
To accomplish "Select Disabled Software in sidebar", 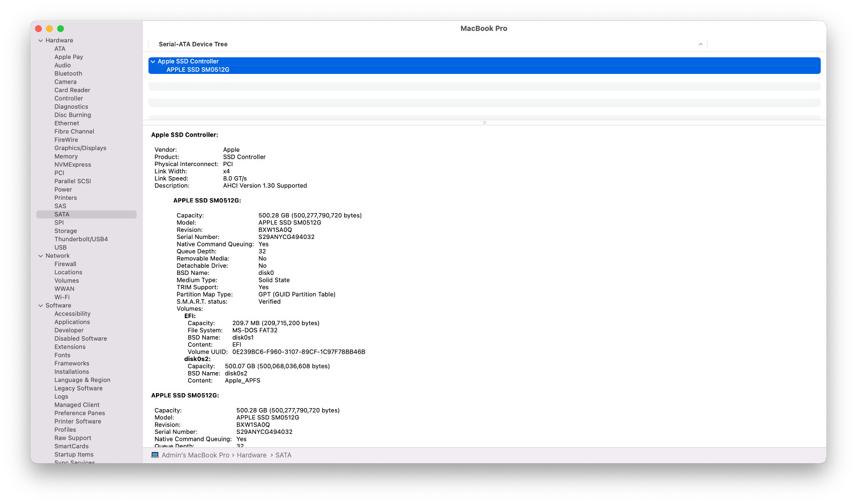I will (80, 339).
